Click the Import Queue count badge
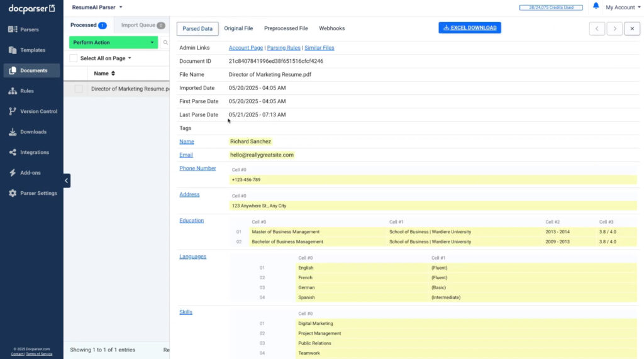The image size is (644, 359). click(161, 26)
